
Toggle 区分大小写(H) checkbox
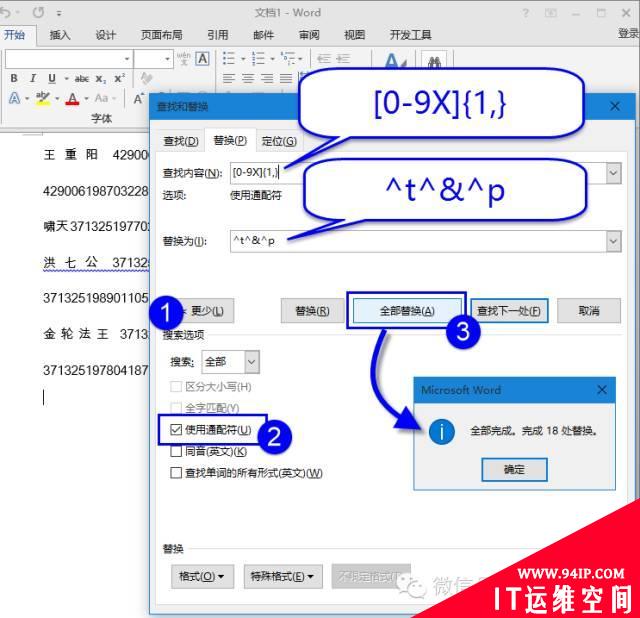176,387
